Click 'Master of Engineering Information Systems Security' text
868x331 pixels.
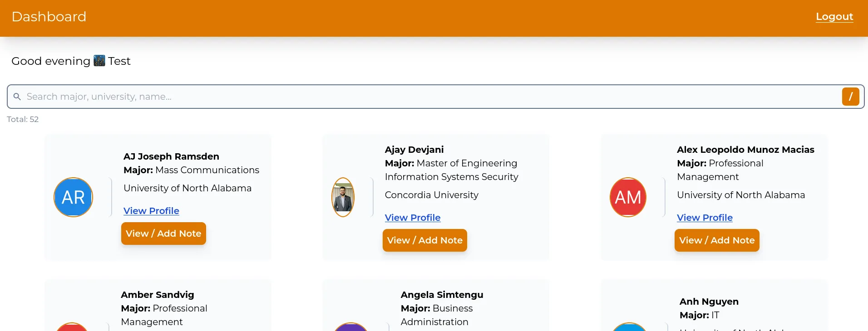pos(451,170)
